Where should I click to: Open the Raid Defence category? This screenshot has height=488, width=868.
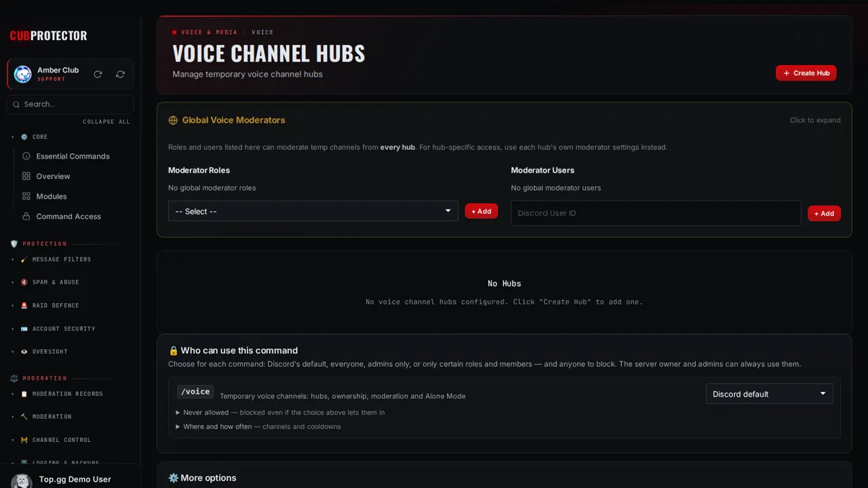tap(56, 306)
